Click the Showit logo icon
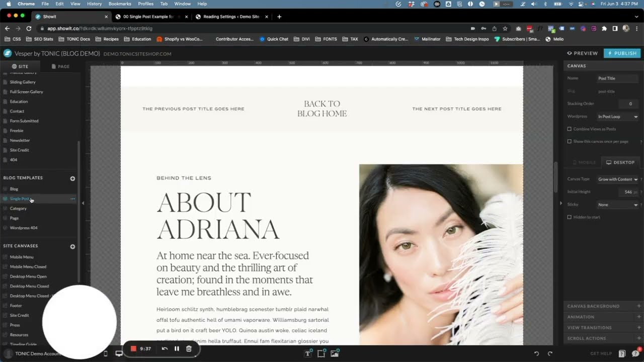This screenshot has height=362, width=644. pyautogui.click(x=8, y=53)
